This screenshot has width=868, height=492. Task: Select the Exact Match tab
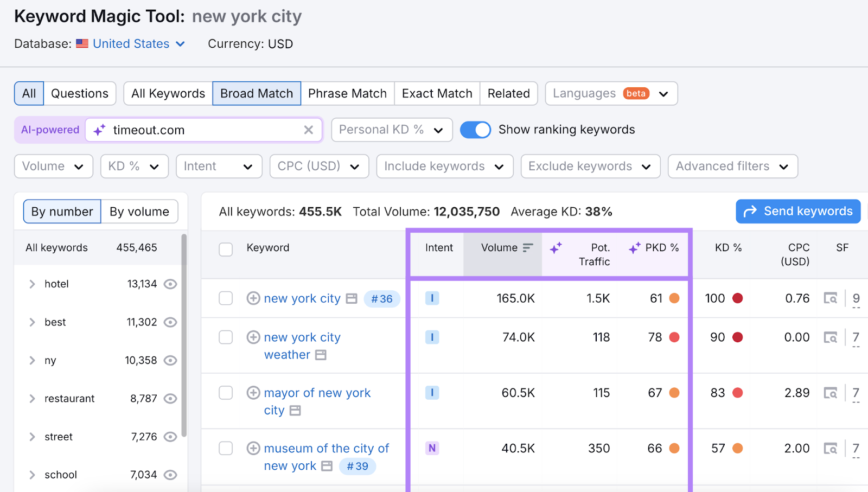click(x=437, y=93)
